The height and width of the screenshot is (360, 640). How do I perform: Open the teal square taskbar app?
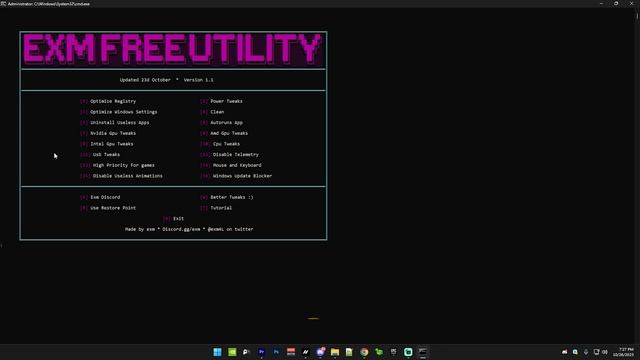408,352
